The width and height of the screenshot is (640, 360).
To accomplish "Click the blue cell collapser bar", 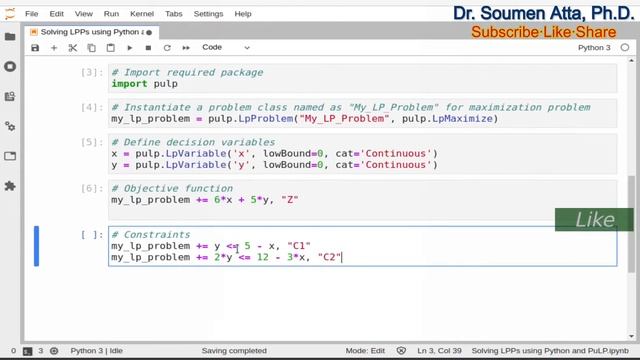I will (36, 246).
